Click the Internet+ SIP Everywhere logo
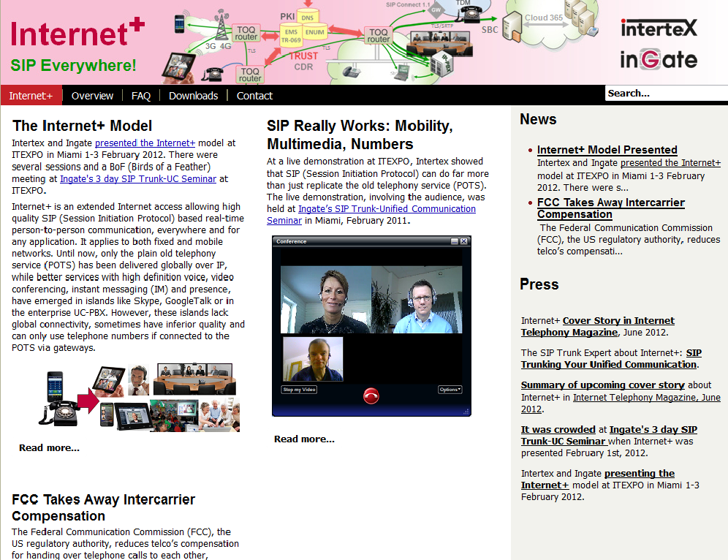The height and width of the screenshot is (560, 728). tap(77, 45)
